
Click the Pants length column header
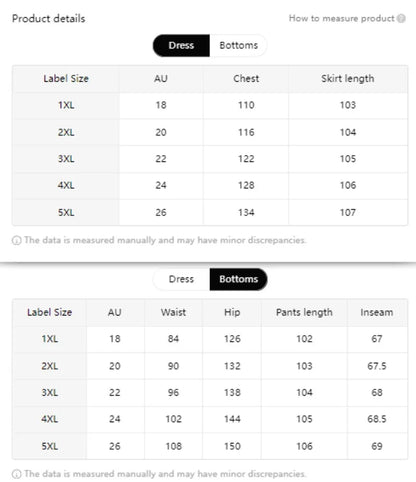pos(304,312)
